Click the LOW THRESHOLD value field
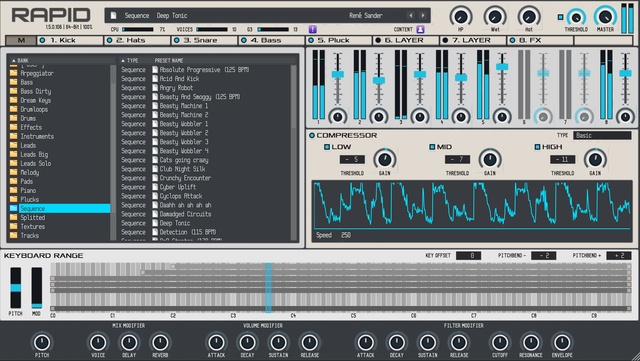This screenshot has width=640, height=361. 352,159
